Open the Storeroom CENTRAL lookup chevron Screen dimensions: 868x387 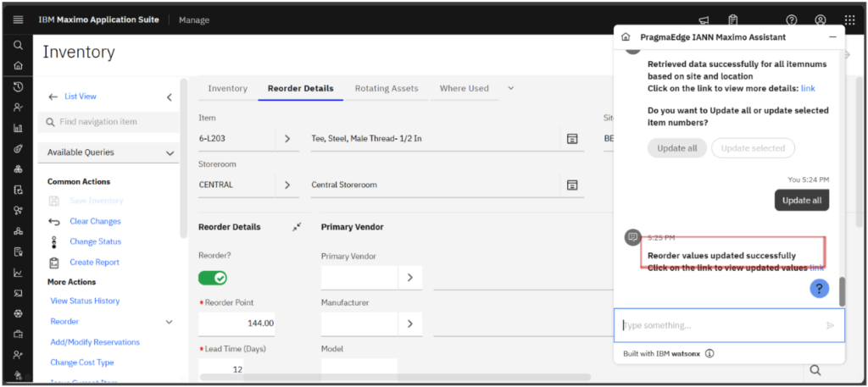click(287, 185)
